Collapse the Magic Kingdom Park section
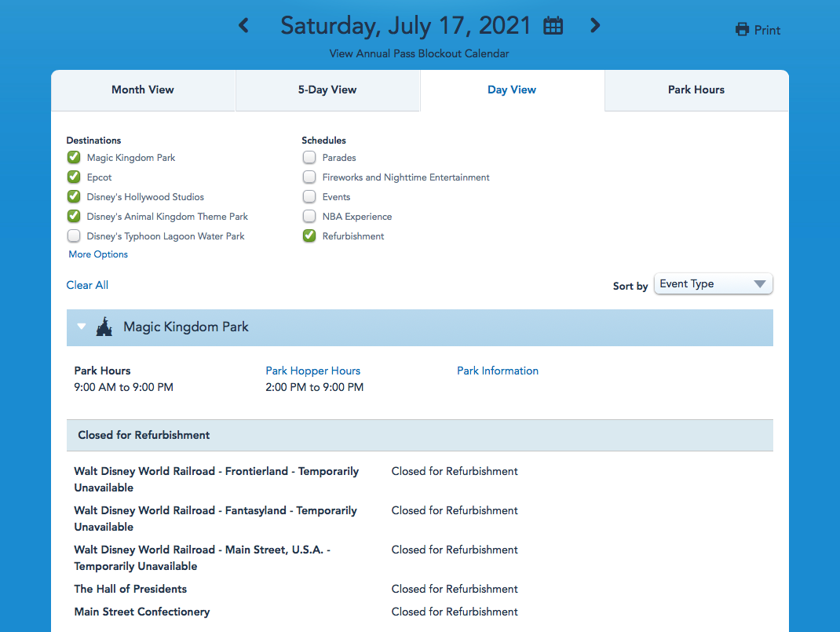Viewport: 840px width, 632px height. 82,327
